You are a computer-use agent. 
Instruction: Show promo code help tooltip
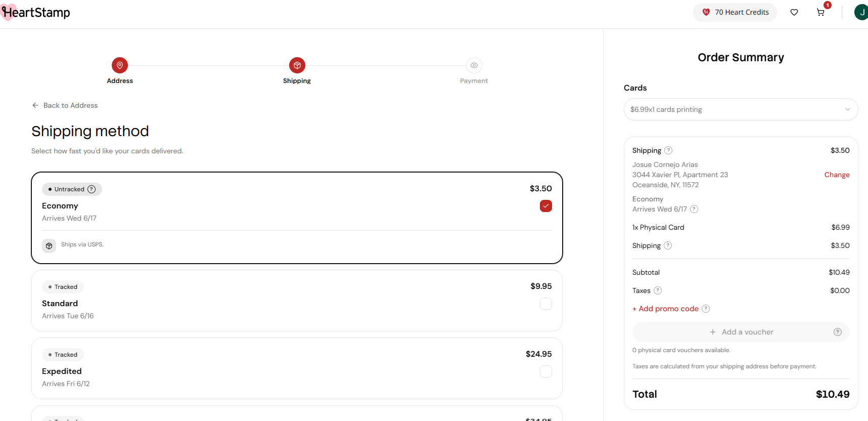tap(706, 309)
